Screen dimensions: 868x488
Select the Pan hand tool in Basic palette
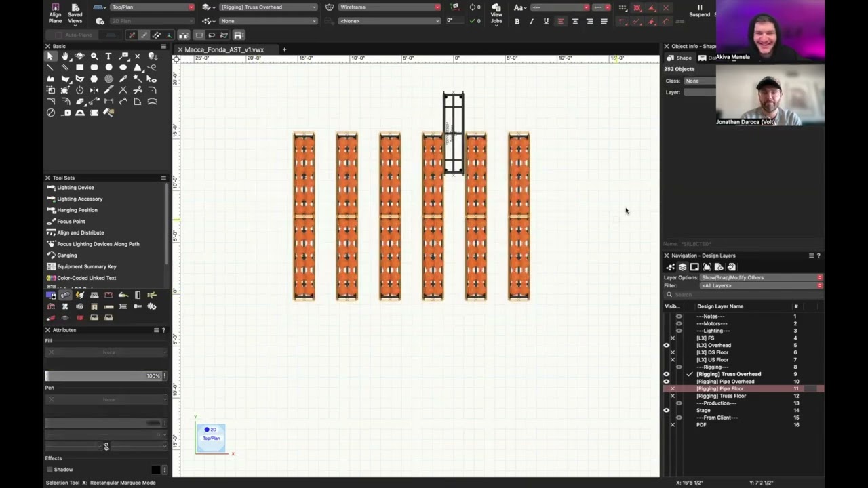[x=65, y=56]
